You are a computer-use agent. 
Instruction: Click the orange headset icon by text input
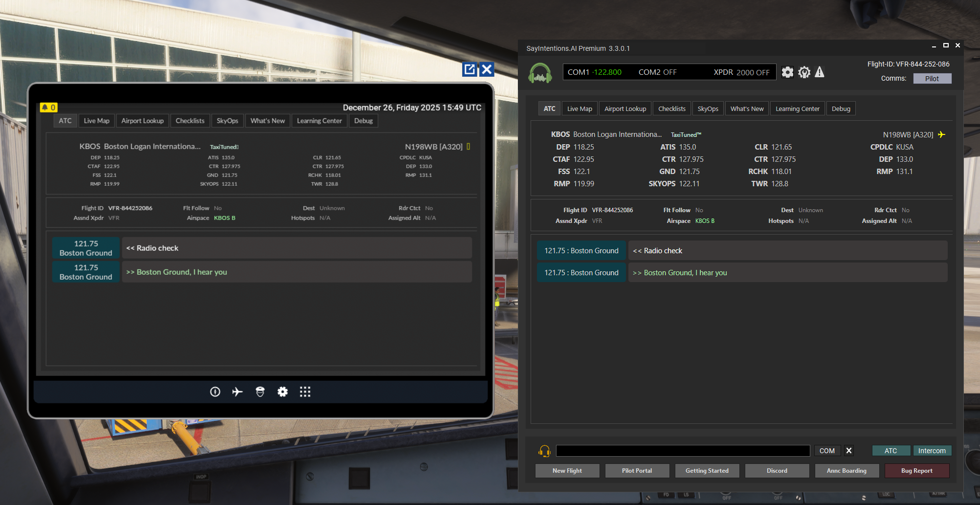click(x=544, y=451)
